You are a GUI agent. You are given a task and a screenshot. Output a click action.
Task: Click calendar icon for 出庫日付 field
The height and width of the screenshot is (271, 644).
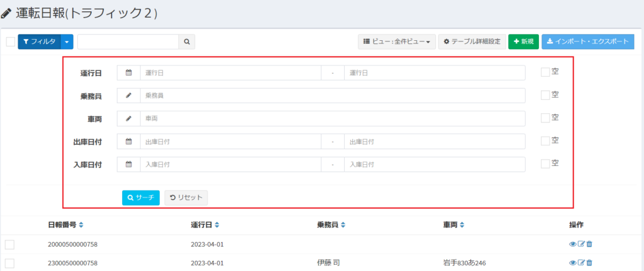(x=128, y=141)
